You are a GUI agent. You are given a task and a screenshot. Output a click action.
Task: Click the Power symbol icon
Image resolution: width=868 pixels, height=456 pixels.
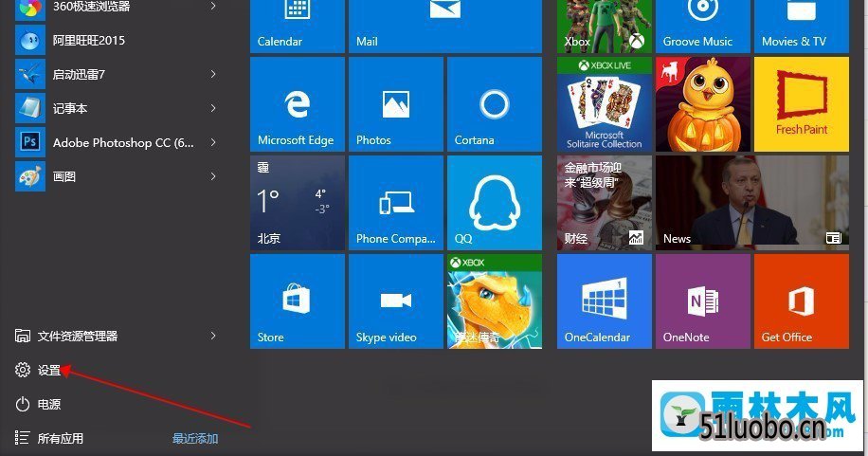point(23,404)
